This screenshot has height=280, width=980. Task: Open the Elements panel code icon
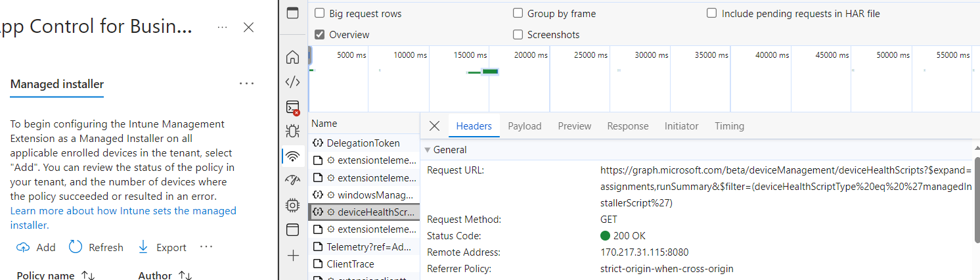point(293,82)
